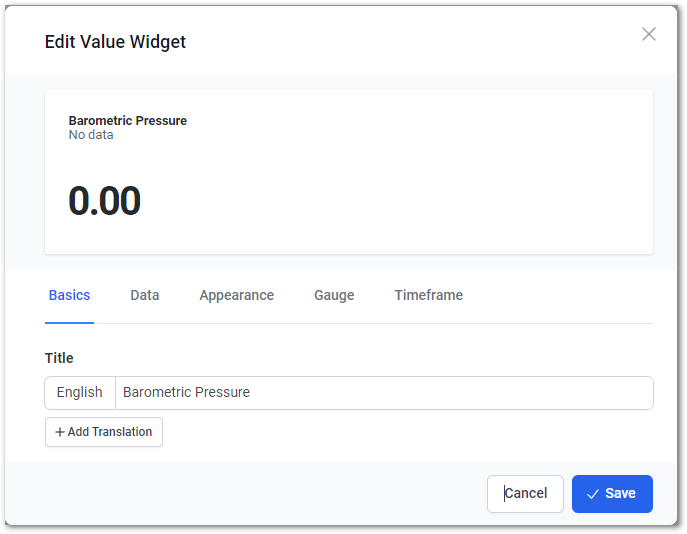Click the checkmark icon on Save
This screenshot has height=534, width=687.
coord(592,494)
